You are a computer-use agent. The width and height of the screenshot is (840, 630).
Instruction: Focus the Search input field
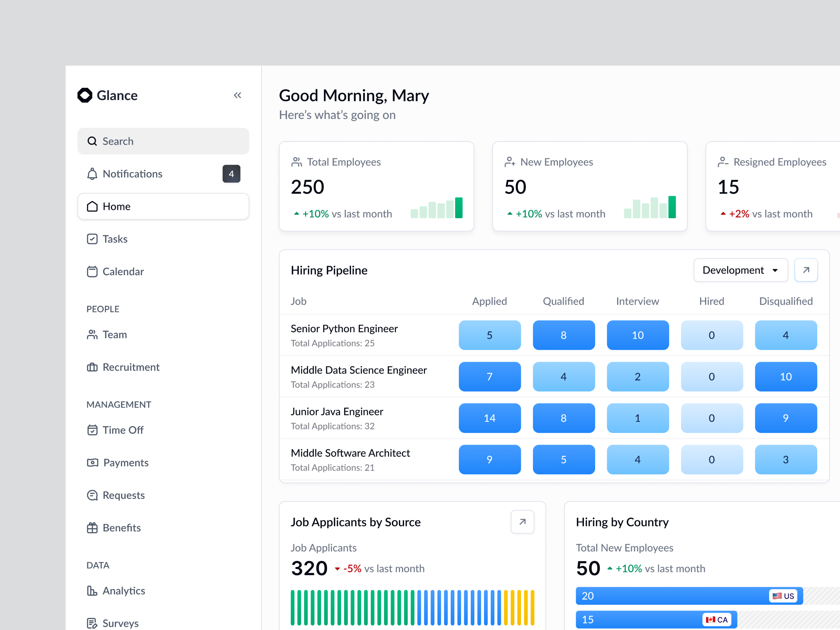click(x=163, y=141)
